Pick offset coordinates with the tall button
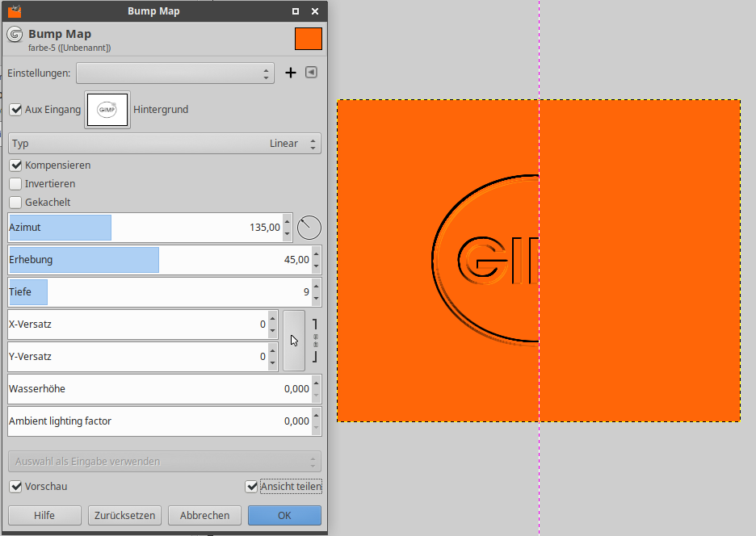This screenshot has height=536, width=756. 294,341
